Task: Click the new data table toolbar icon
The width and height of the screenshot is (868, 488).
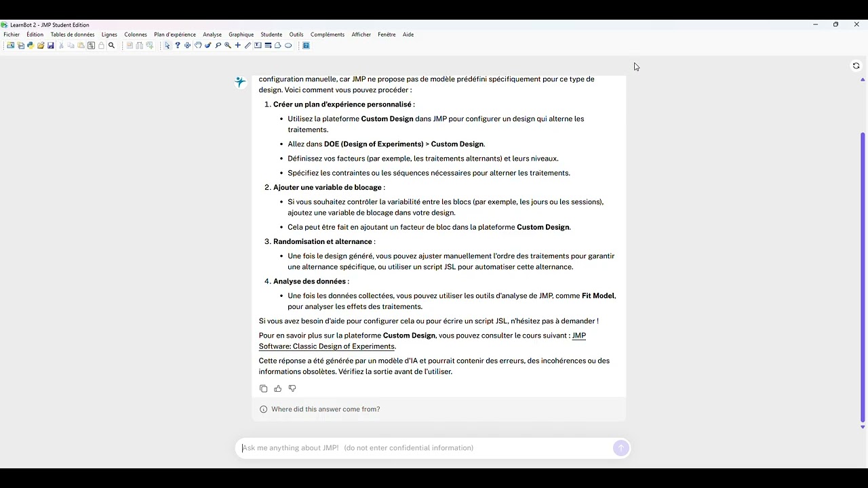Action: (10, 45)
